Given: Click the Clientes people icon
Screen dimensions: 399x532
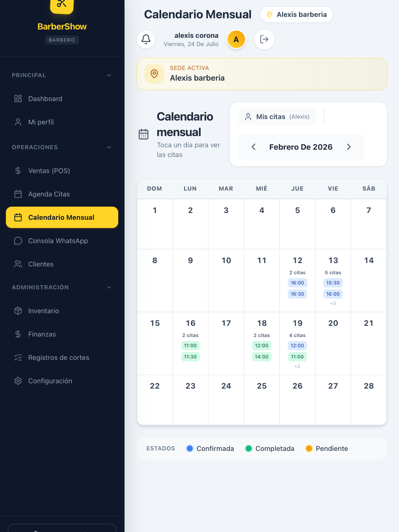Looking at the screenshot, I should 18,264.
